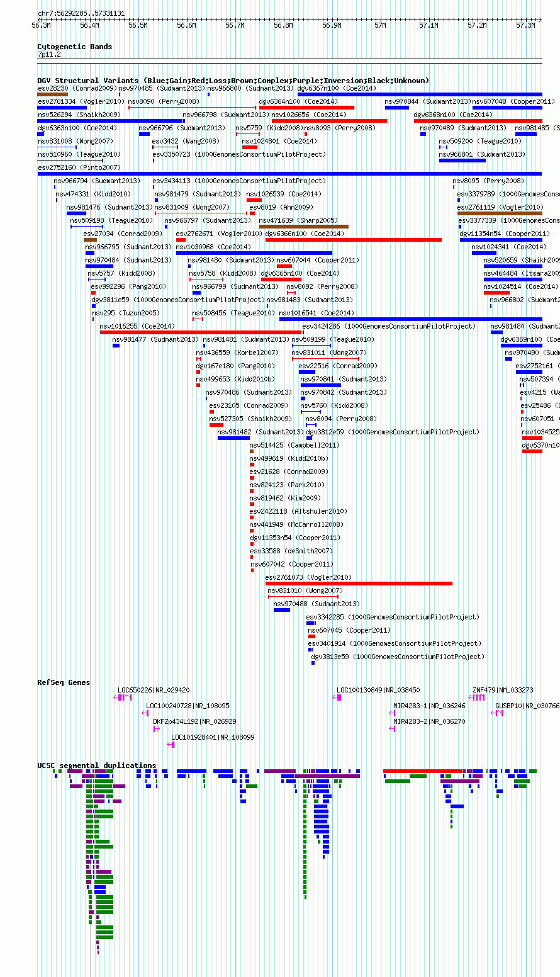Select gene LOC100130849|NR_038450 label
Viewport: 560px width, 977px height.
point(378,690)
